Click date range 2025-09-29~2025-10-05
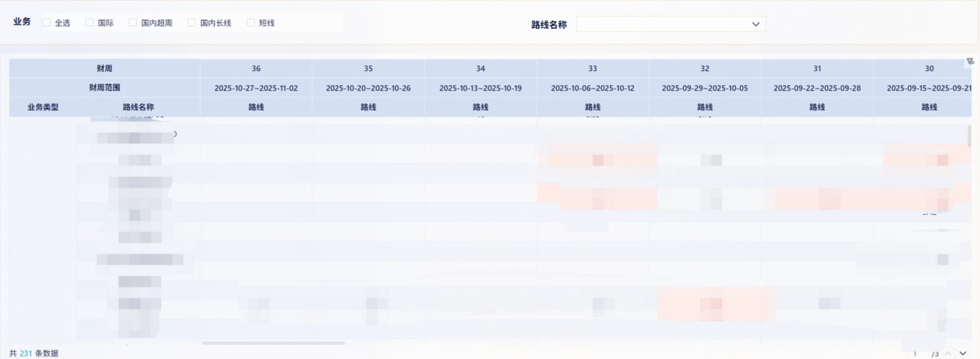 [x=705, y=88]
